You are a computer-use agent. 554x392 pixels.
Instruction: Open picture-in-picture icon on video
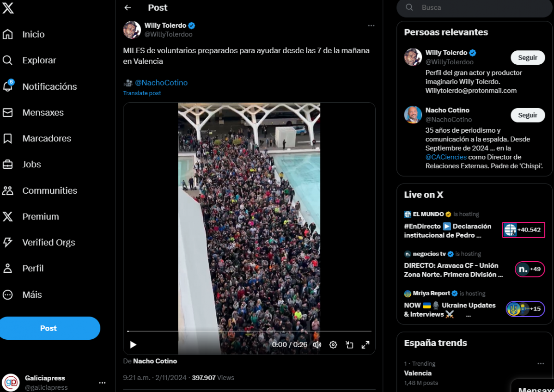[x=349, y=344]
